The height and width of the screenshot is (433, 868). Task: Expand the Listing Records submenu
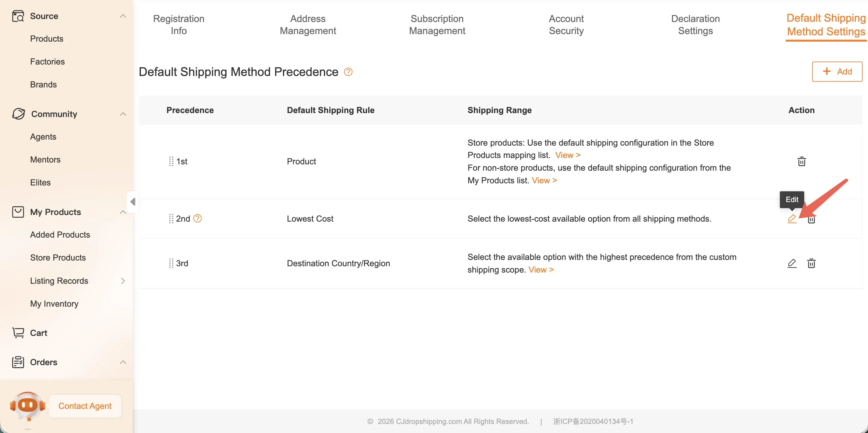[x=123, y=281]
